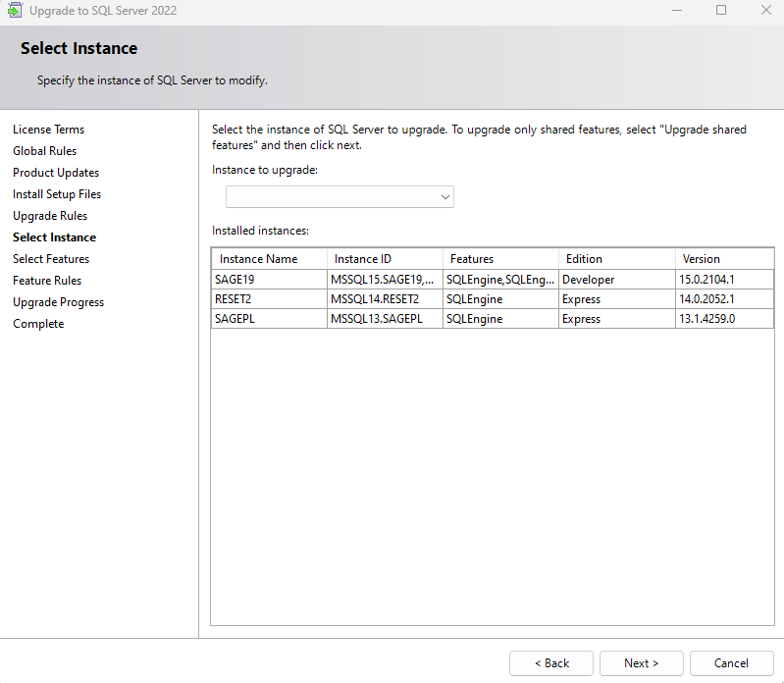Click the SQLEngine cell in RESET2 row

pos(500,299)
